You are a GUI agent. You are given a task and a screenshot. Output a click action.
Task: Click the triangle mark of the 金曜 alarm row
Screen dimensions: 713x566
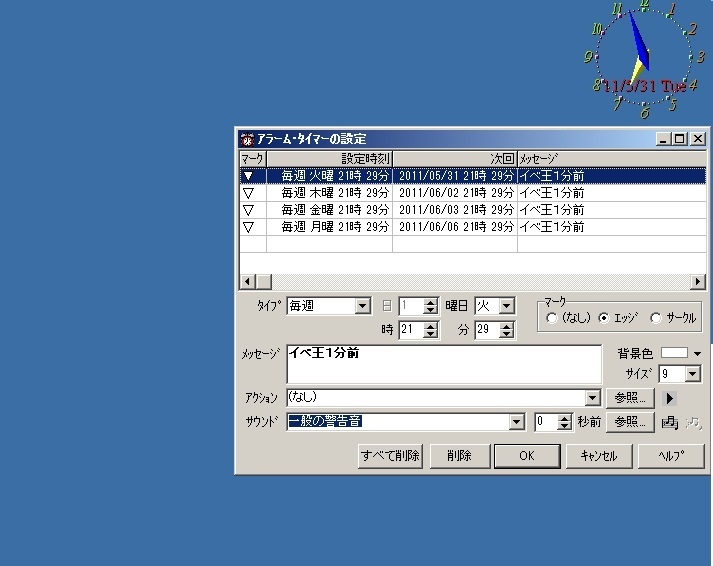tap(249, 210)
